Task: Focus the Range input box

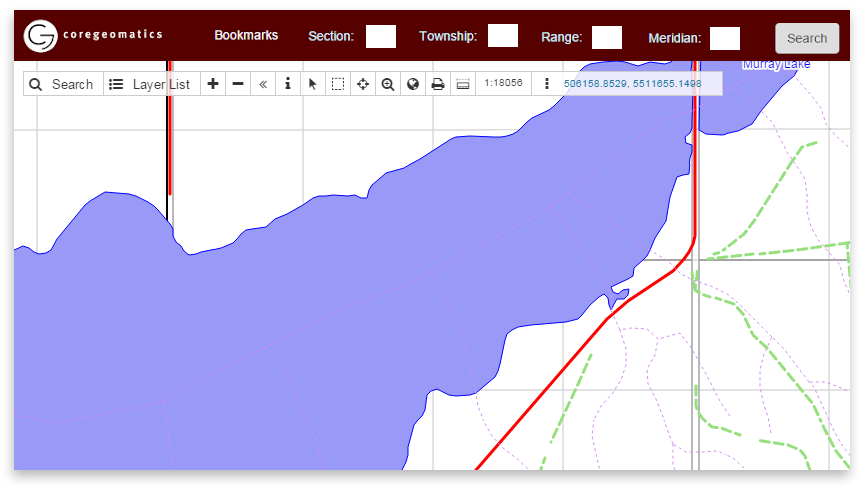Action: [x=607, y=38]
